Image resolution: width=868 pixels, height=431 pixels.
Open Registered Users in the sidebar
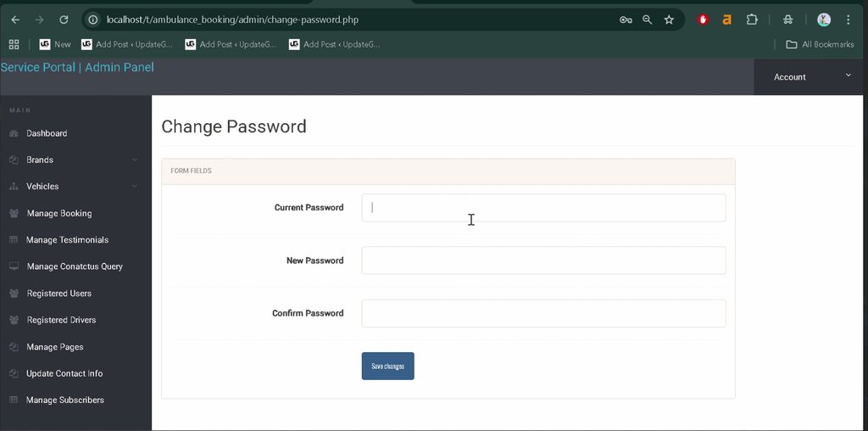[x=59, y=294]
